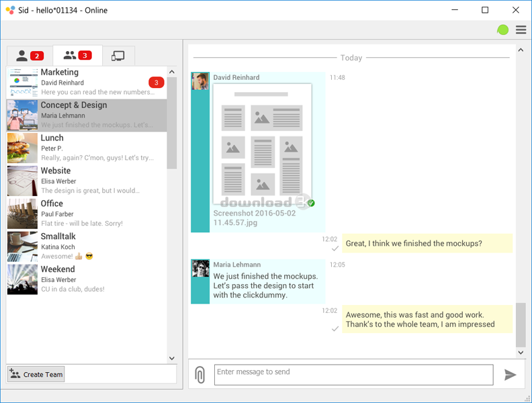Click the 'Awesome, this was fast' message
Viewport: 532px width, 403px height.
coord(427,319)
